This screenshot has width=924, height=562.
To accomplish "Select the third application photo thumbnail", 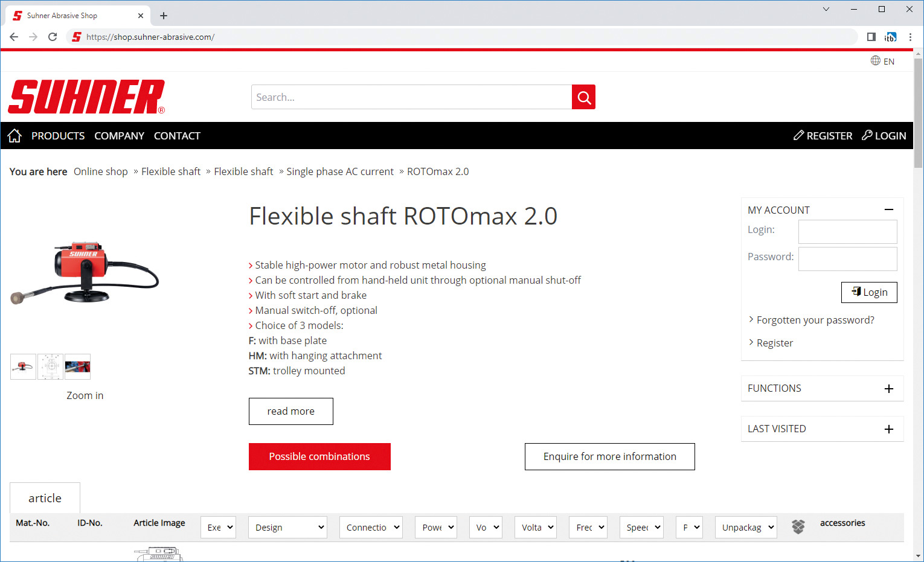I will click(77, 366).
